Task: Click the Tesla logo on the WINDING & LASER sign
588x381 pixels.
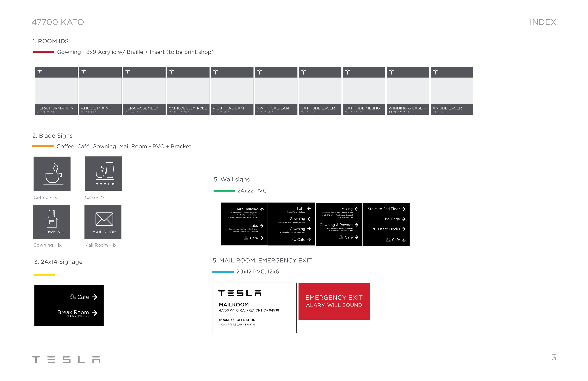Action: [x=391, y=72]
